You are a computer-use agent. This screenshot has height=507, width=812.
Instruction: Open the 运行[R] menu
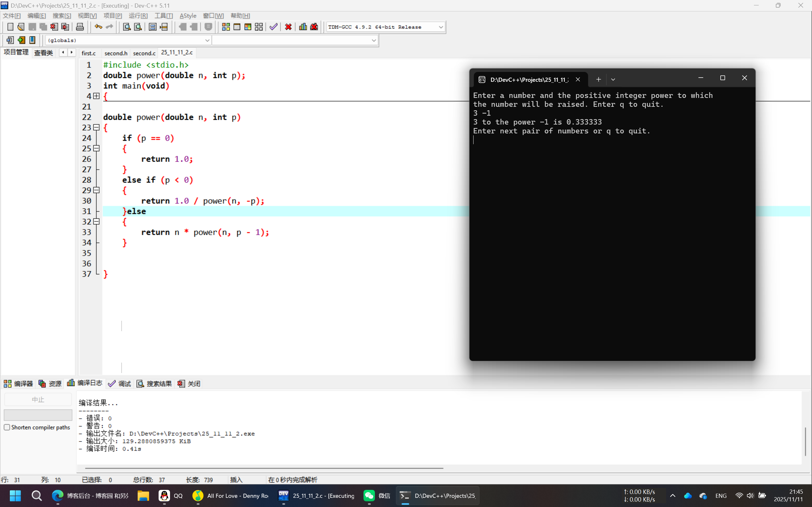click(138, 16)
